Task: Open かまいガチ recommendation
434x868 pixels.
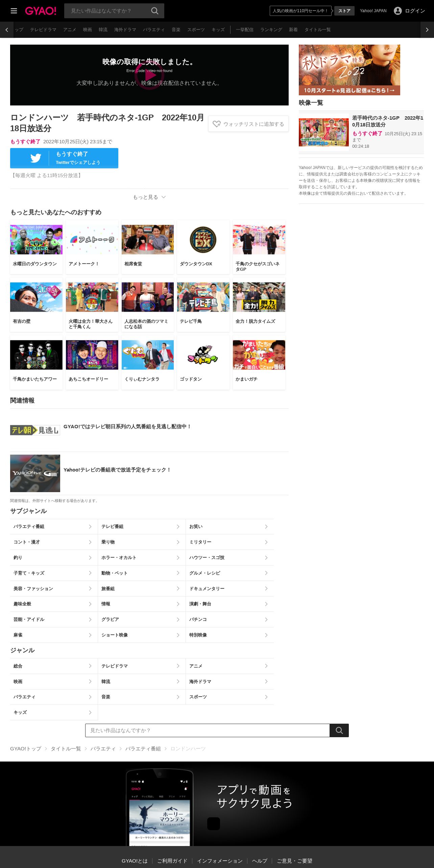Action: tap(259, 362)
